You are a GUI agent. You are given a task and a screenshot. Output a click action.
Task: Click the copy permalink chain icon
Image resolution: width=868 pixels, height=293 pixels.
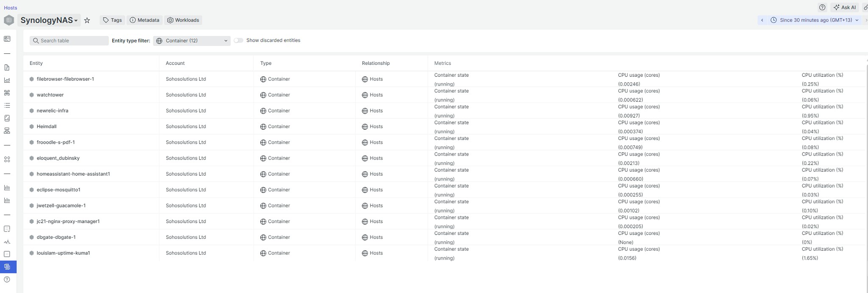click(865, 8)
